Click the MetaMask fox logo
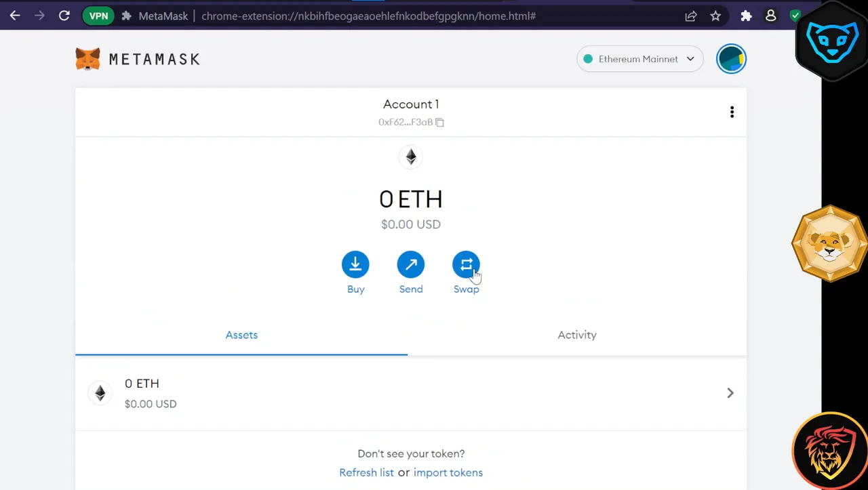 [x=87, y=59]
